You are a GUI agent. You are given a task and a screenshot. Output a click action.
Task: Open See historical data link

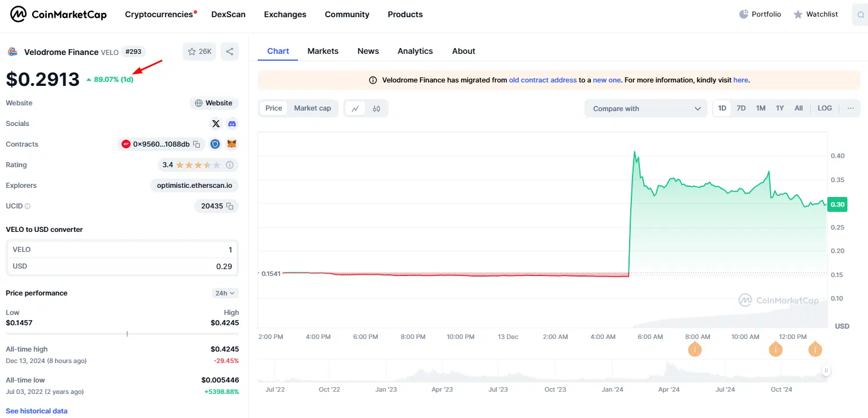37,411
